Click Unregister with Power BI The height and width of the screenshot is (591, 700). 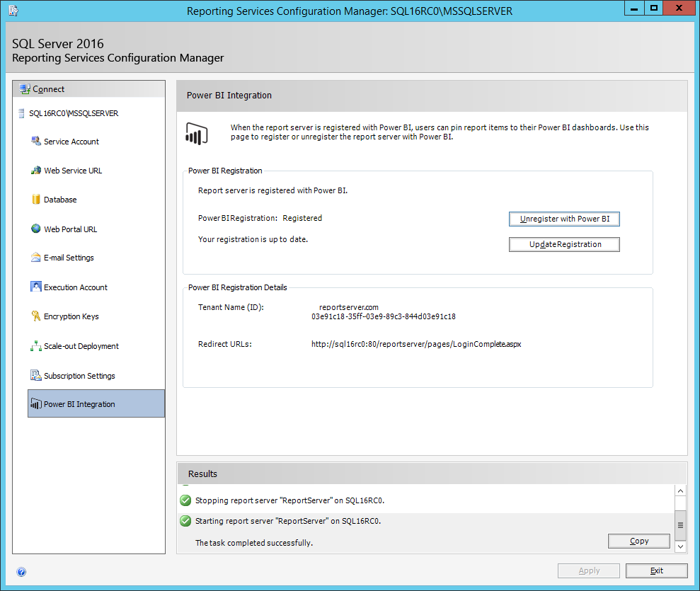pos(564,219)
